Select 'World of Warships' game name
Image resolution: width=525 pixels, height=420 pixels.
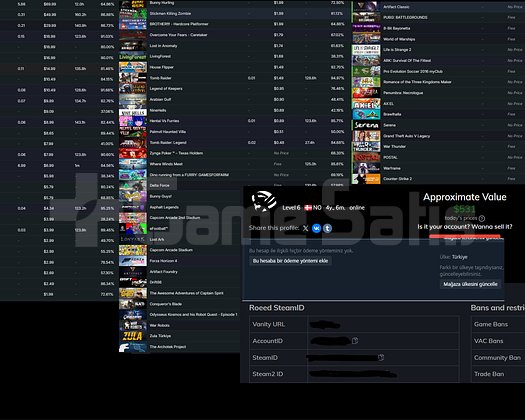click(399, 39)
